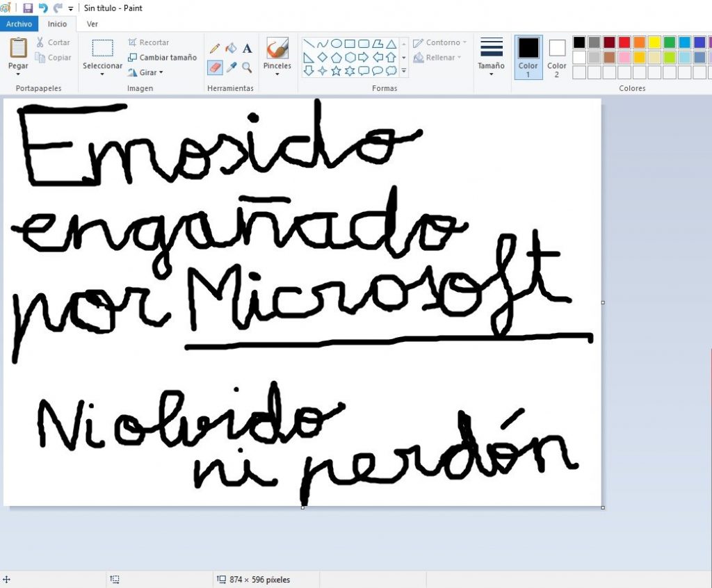The image size is (712, 588).
Task: Select the right arrow shape
Action: point(363,57)
